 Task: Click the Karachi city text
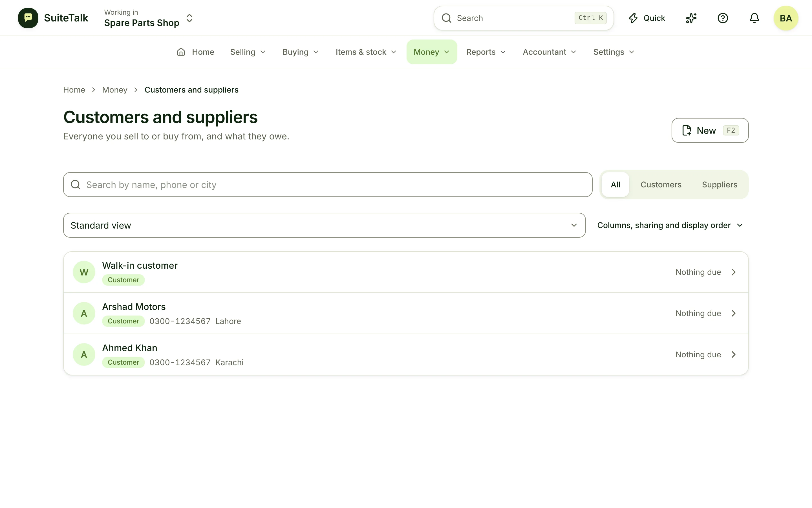(x=230, y=363)
